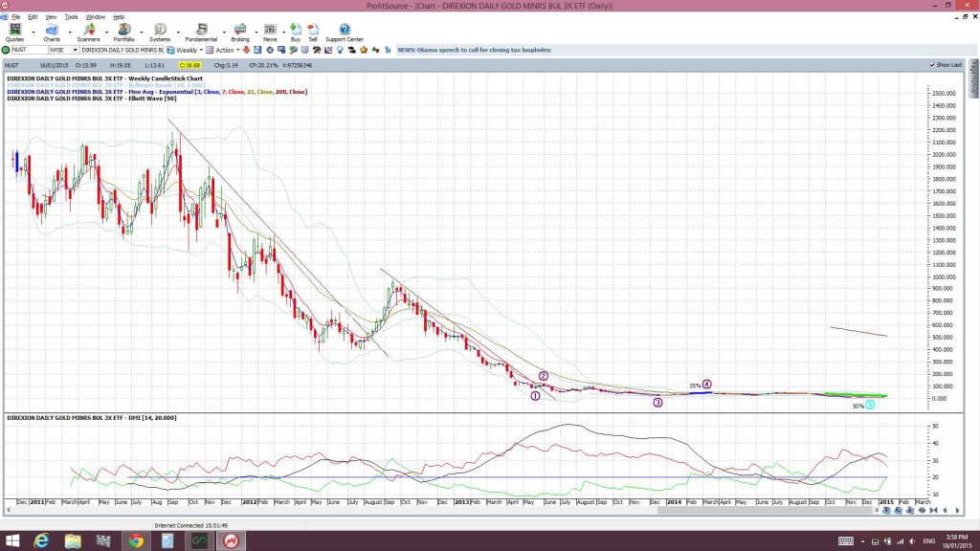Open the Fundamental data tool

click(x=201, y=33)
